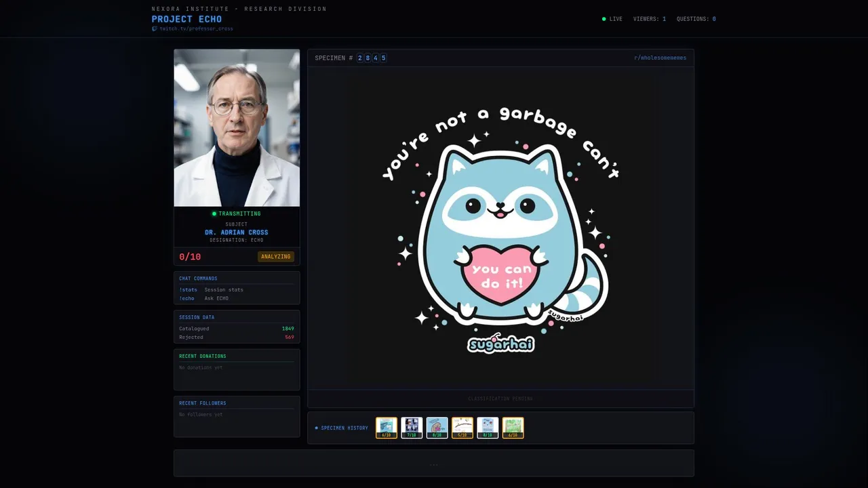Click NEXORA INSTITUTE - RESEARCH DIVISION header text
Image resolution: width=868 pixels, height=488 pixels.
tap(239, 9)
